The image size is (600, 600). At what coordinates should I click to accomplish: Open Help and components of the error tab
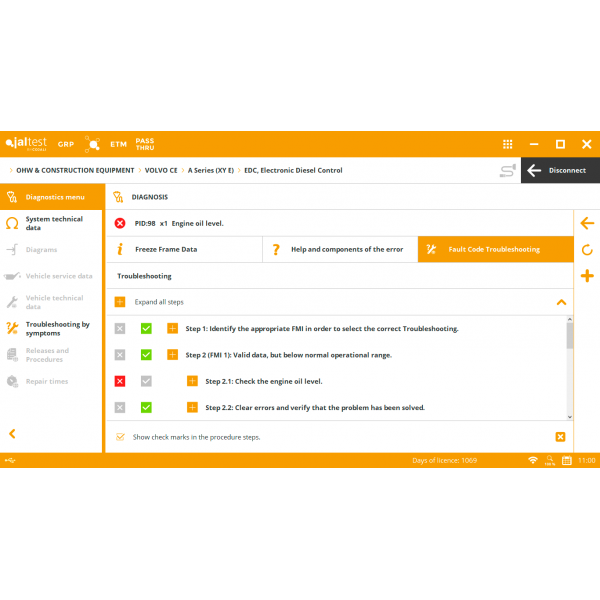(339, 249)
